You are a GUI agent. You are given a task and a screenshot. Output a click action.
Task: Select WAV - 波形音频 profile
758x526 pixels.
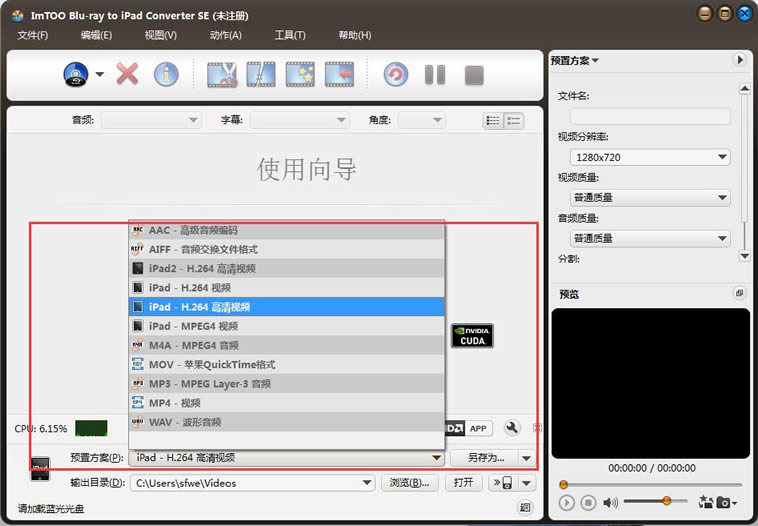pos(287,422)
